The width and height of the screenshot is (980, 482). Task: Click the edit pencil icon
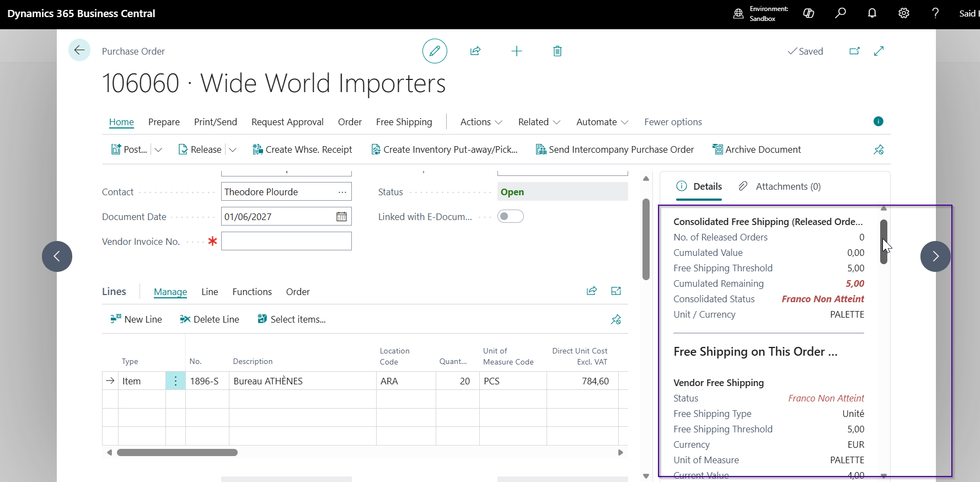(435, 51)
